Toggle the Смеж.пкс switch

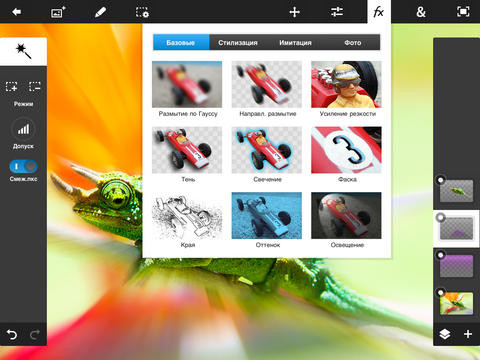tap(23, 166)
